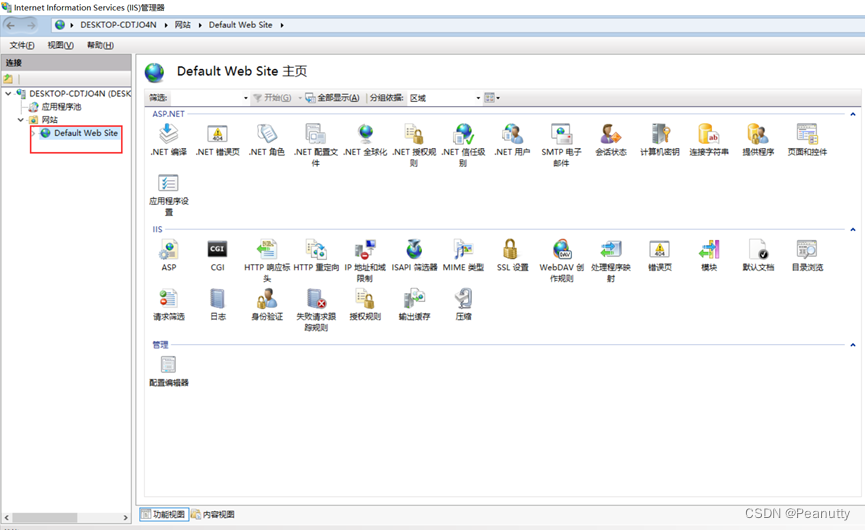The width and height of the screenshot is (865, 530).
Task: Click the 全部显示(A) button
Action: click(x=332, y=98)
